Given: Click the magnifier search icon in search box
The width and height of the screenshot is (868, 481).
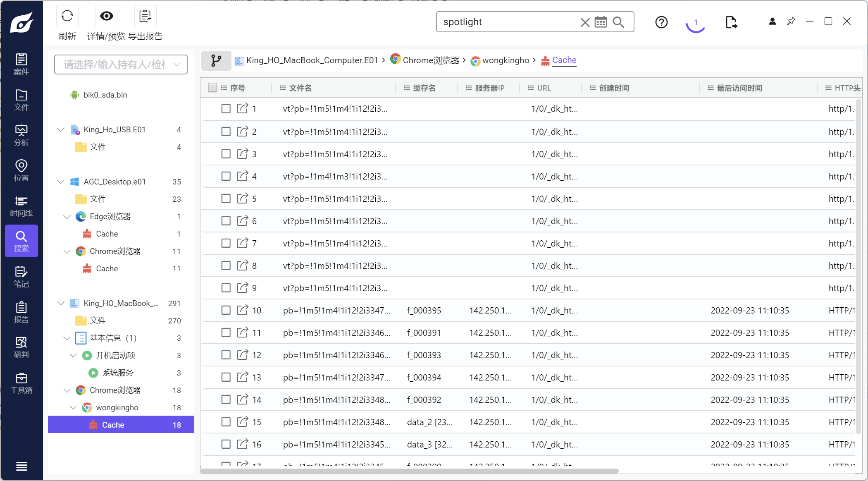Looking at the screenshot, I should tap(618, 22).
